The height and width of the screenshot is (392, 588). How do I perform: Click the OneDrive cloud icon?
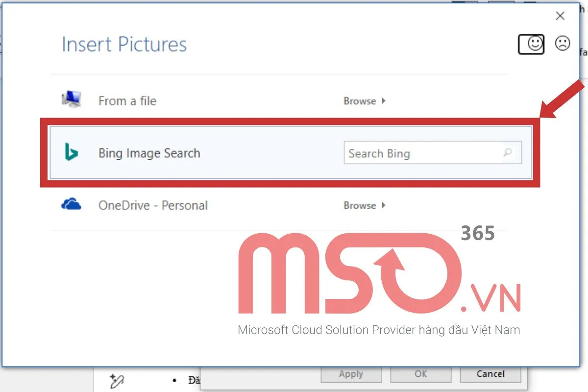click(72, 205)
